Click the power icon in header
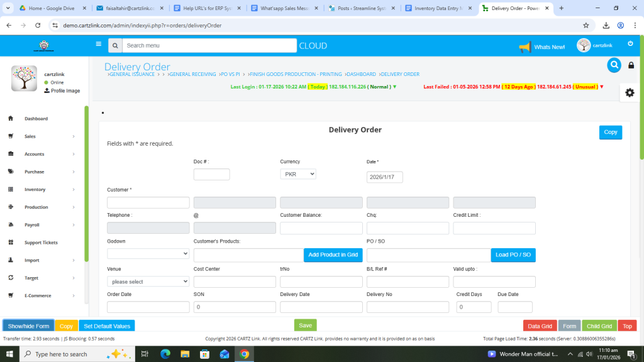Image resolution: width=644 pixels, height=362 pixels. tap(630, 43)
